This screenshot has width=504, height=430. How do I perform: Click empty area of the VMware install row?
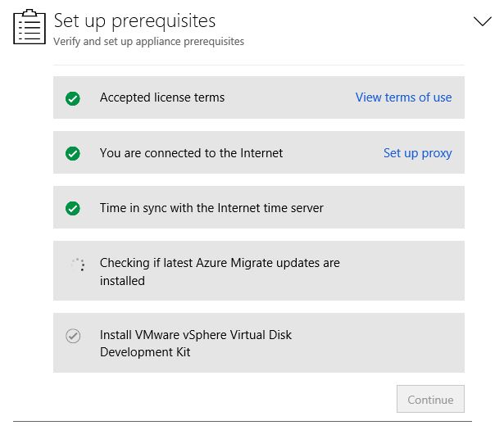[379, 342]
